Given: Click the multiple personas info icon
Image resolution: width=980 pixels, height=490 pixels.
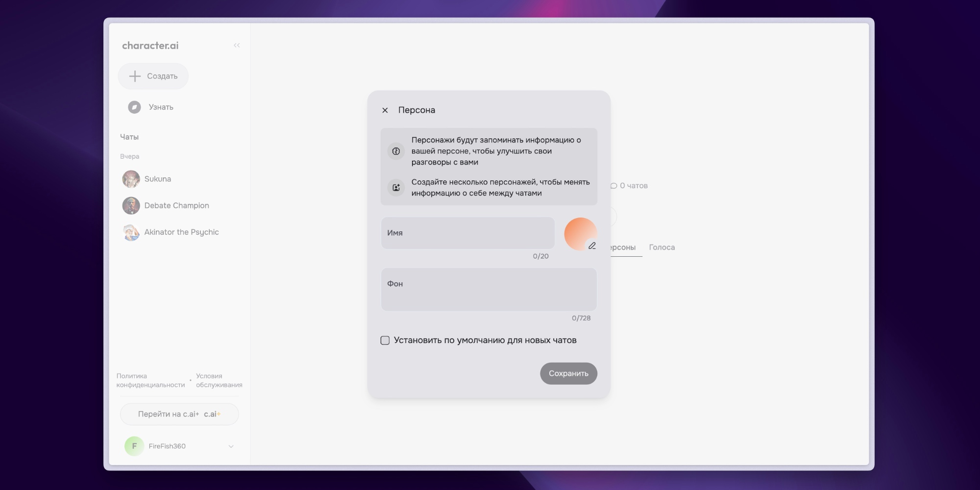Looking at the screenshot, I should point(396,187).
